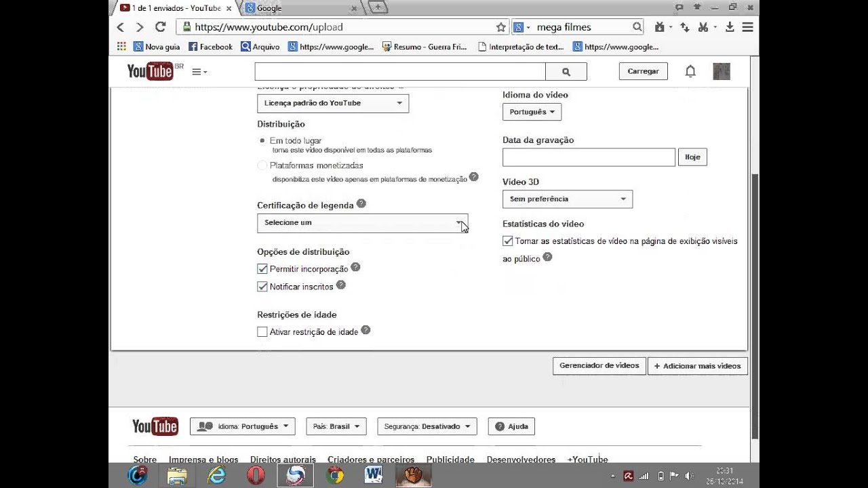Switch to the Google browser tab
This screenshot has height=488, width=868.
299,8
